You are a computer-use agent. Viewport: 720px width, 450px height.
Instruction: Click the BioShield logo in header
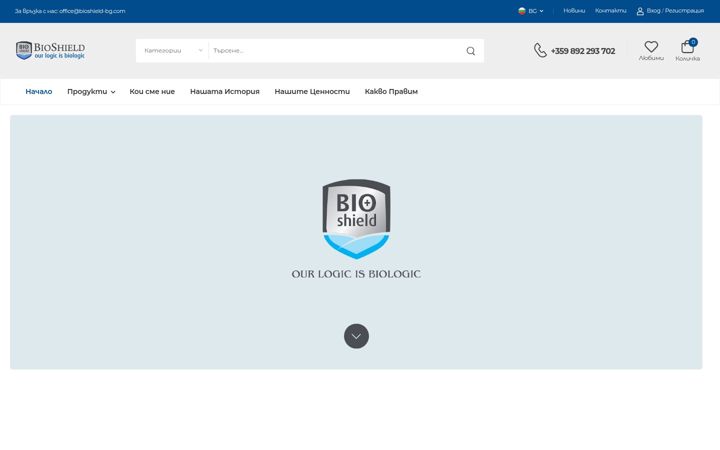point(51,51)
